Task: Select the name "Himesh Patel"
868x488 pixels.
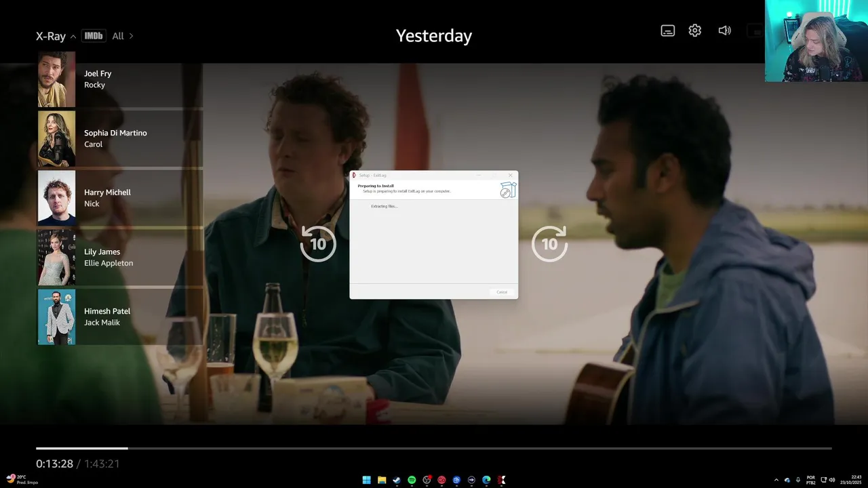Action: (107, 311)
